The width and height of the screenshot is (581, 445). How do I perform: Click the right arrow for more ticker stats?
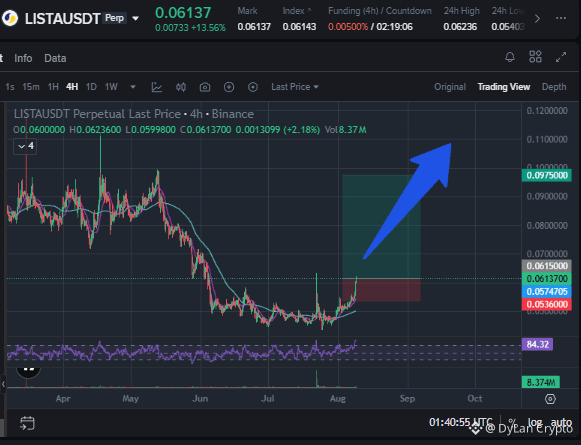[x=537, y=19]
